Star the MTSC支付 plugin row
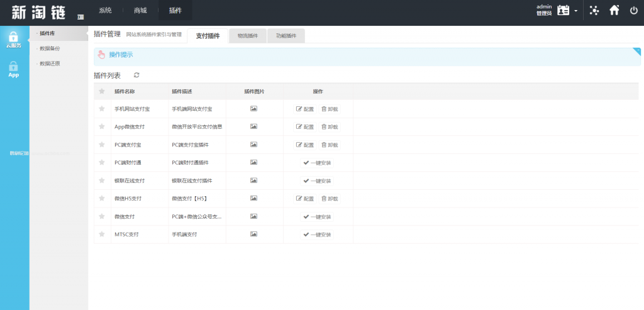 [102, 234]
